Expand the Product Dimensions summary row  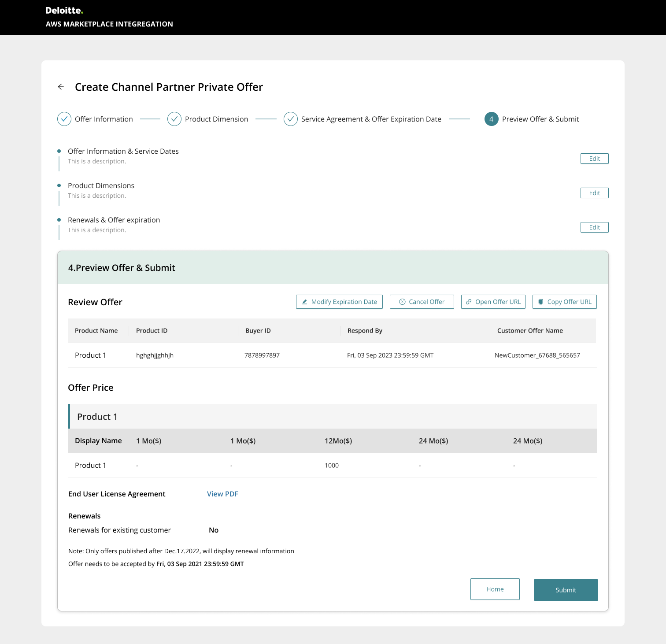click(x=101, y=185)
